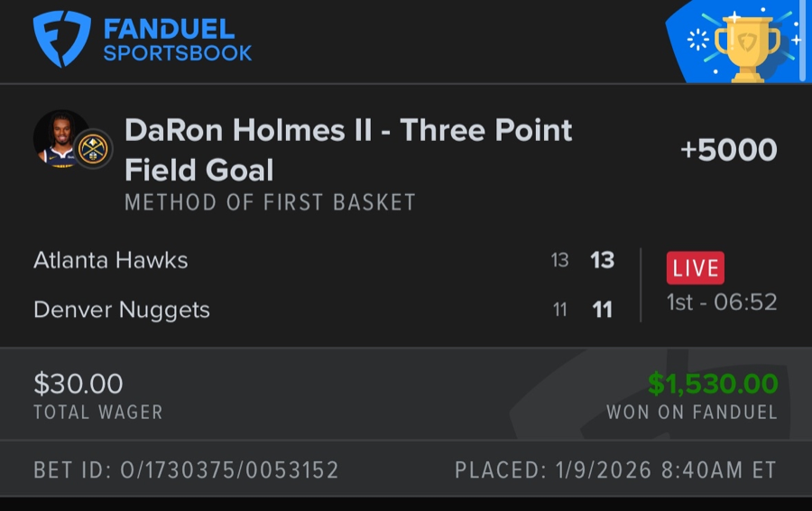The height and width of the screenshot is (511, 812).
Task: Click the +5000 odds value
Action: pos(728,150)
